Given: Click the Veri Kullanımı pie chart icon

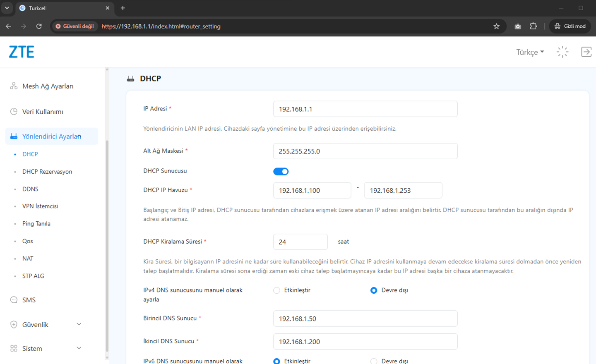Looking at the screenshot, I should pyautogui.click(x=14, y=112).
